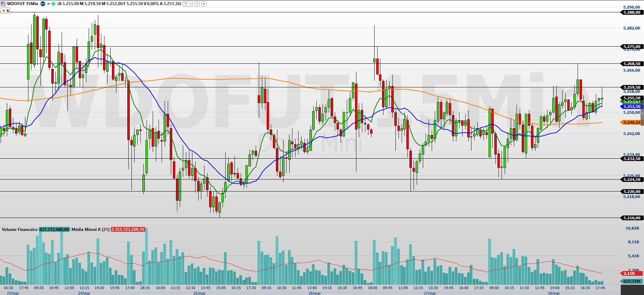The height and width of the screenshot is (295, 644).
Task: Open the chart tools dropdown in the header
Action: pyautogui.click(x=188, y=4)
